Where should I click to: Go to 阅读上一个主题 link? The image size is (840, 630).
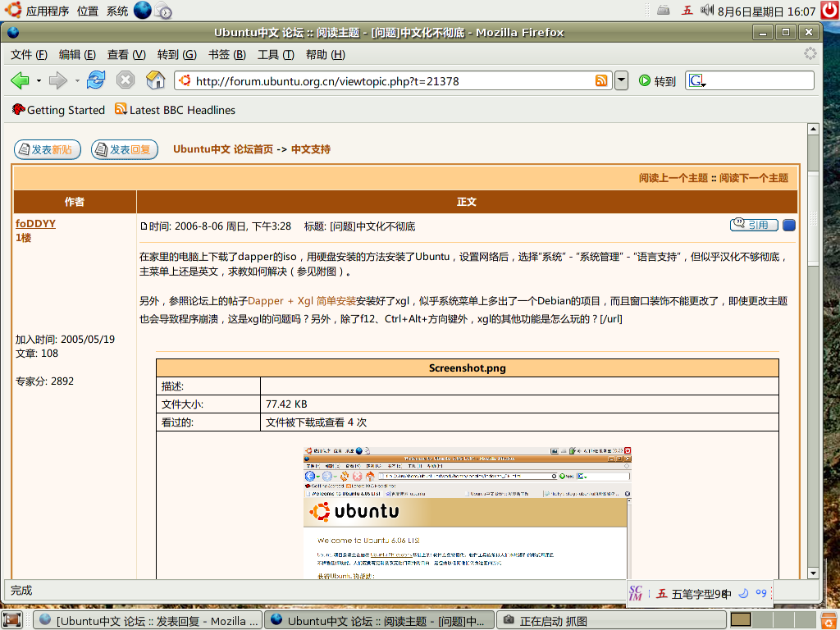[673, 178]
